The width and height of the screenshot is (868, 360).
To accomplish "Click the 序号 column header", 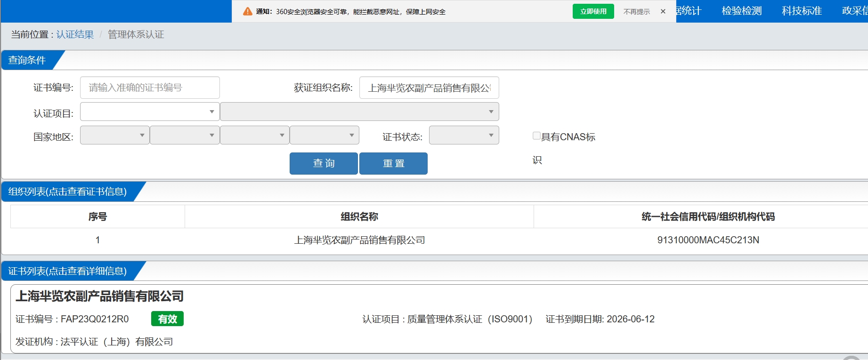I will (97, 216).
